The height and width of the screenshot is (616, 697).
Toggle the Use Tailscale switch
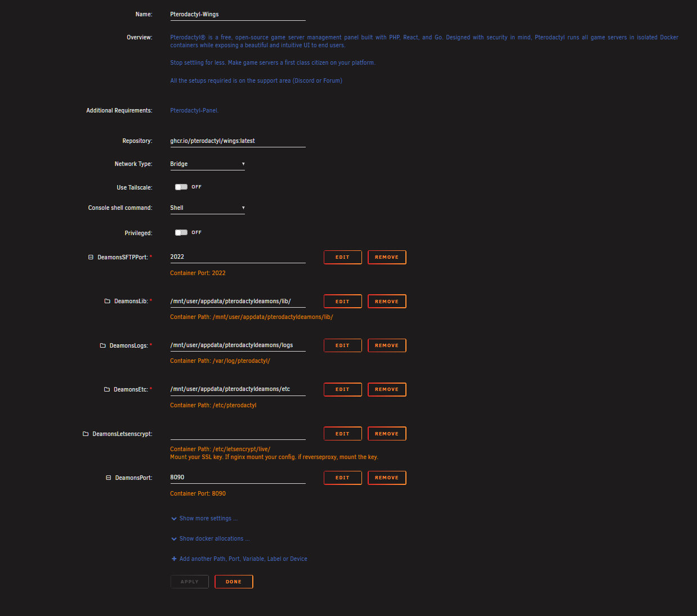click(x=181, y=187)
